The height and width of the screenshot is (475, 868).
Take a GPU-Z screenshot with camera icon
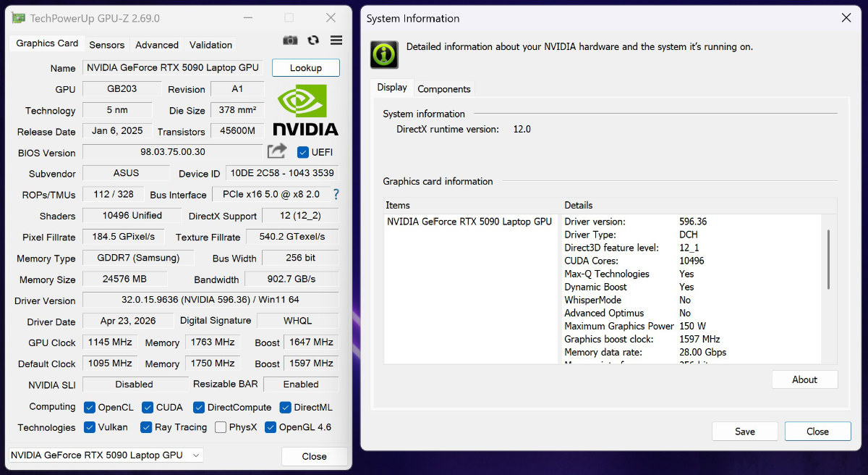(290, 41)
